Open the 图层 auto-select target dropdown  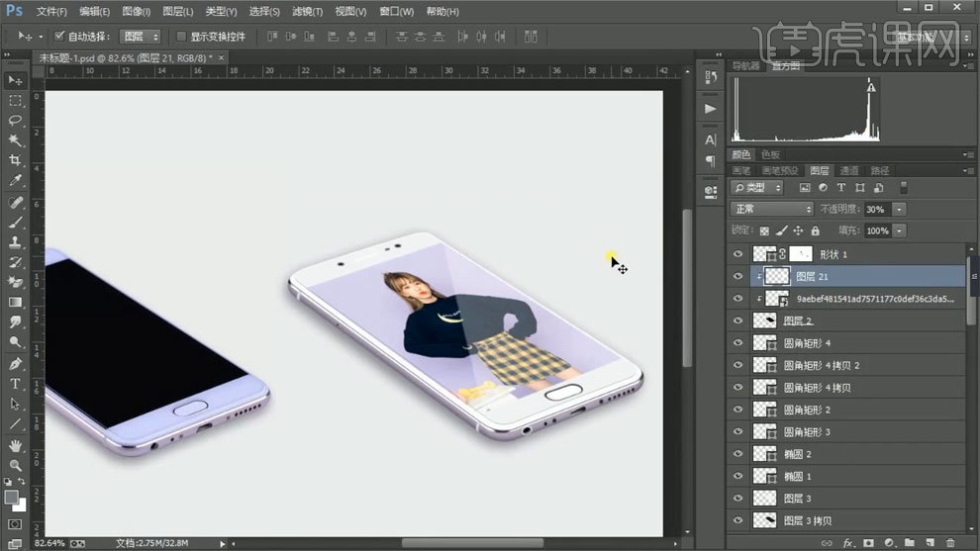pos(140,37)
